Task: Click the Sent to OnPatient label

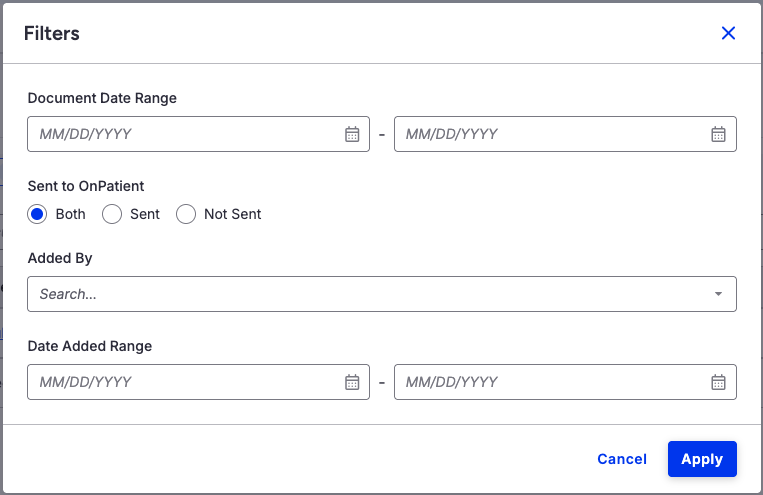Action: (x=86, y=186)
